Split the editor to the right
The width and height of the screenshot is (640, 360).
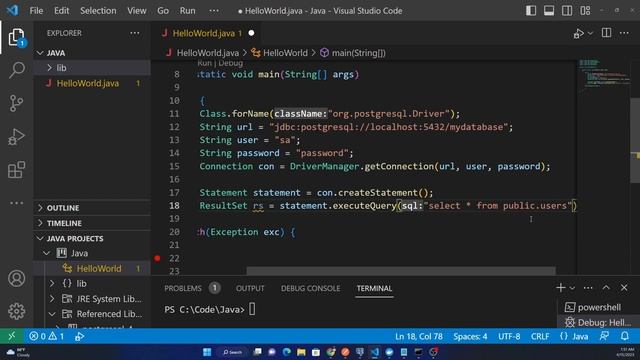click(607, 33)
